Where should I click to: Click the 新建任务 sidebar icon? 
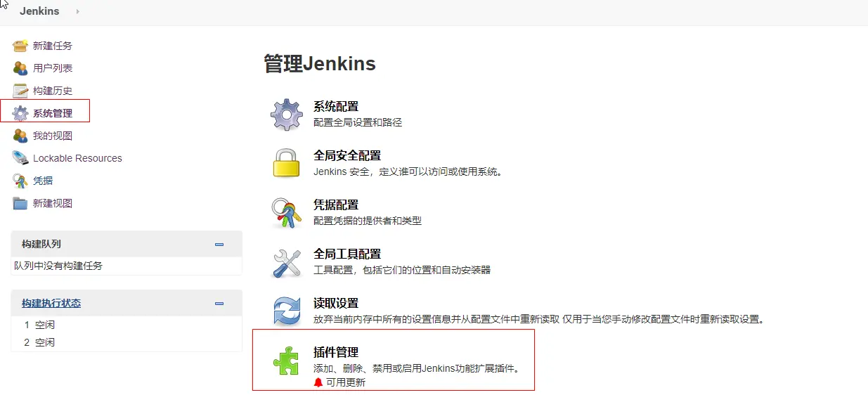tap(20, 46)
